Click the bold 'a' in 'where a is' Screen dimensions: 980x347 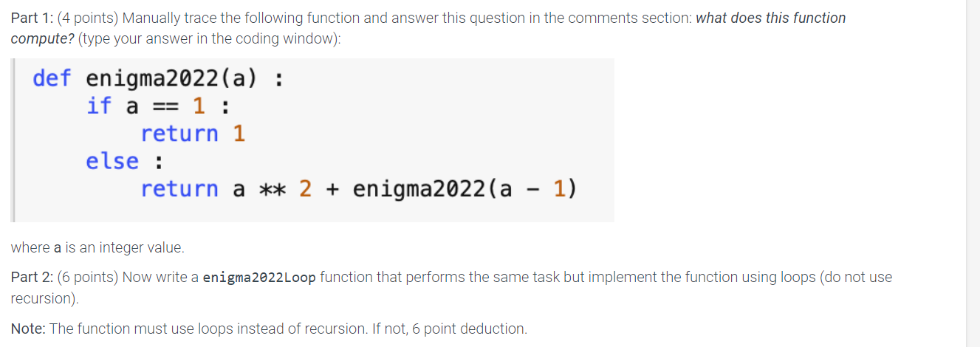[x=58, y=248]
